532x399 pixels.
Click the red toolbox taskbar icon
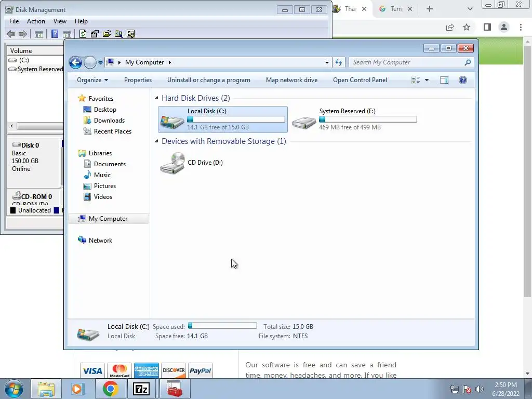[x=175, y=389]
